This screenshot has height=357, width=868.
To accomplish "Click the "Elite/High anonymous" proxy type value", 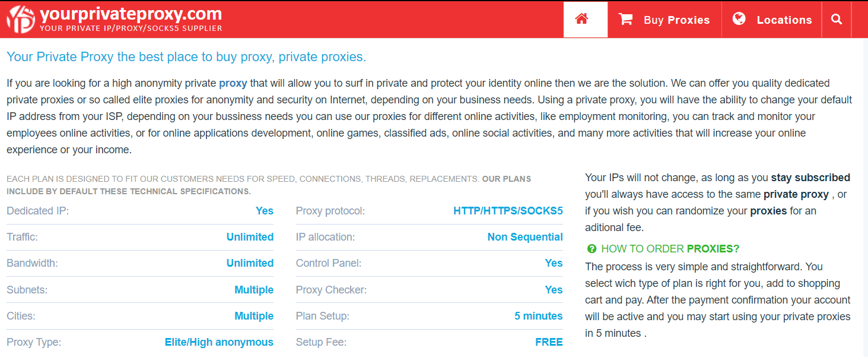I will tap(219, 342).
